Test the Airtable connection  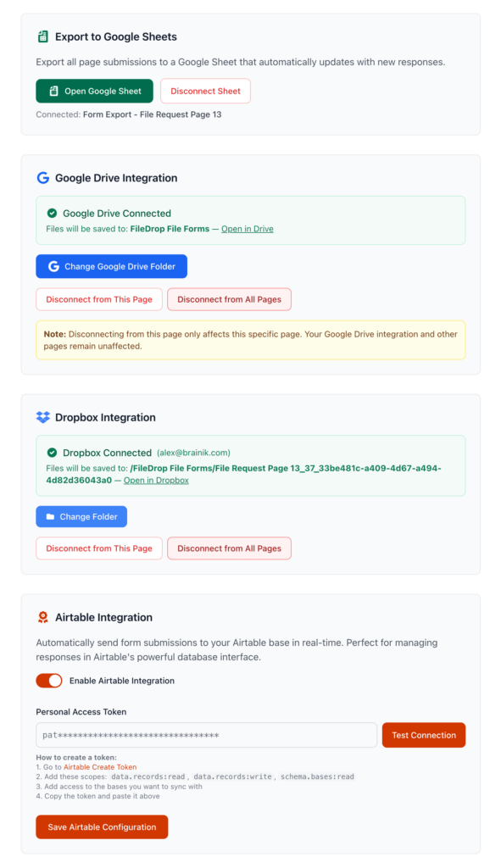[423, 735]
